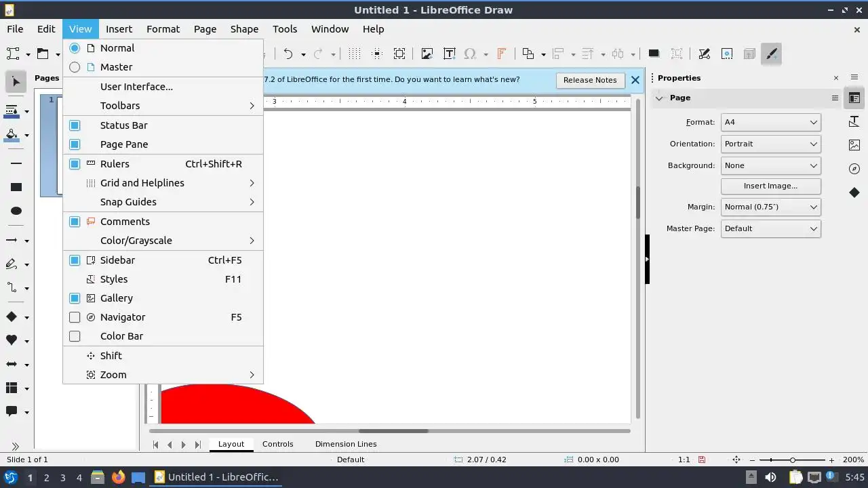Image resolution: width=868 pixels, height=488 pixels.
Task: Click the Fill Color bucket icon
Action: pos(12,135)
